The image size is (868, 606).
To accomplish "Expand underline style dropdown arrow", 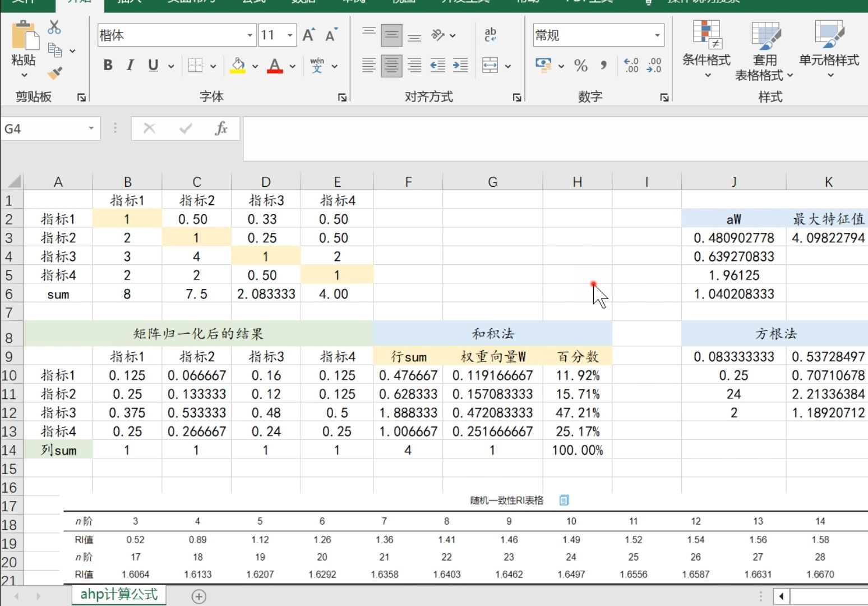I will click(x=171, y=66).
